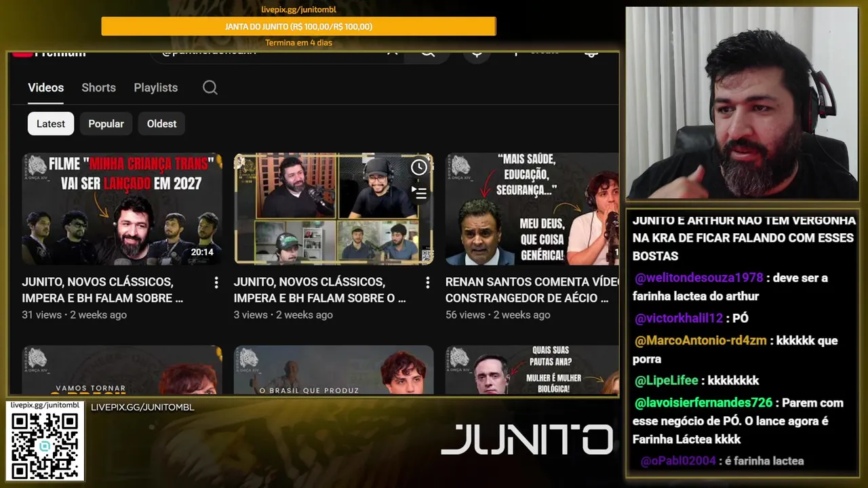Click chat username @MarcoAntonio-rd4zm
The height and width of the screenshot is (488, 868).
[x=701, y=340]
